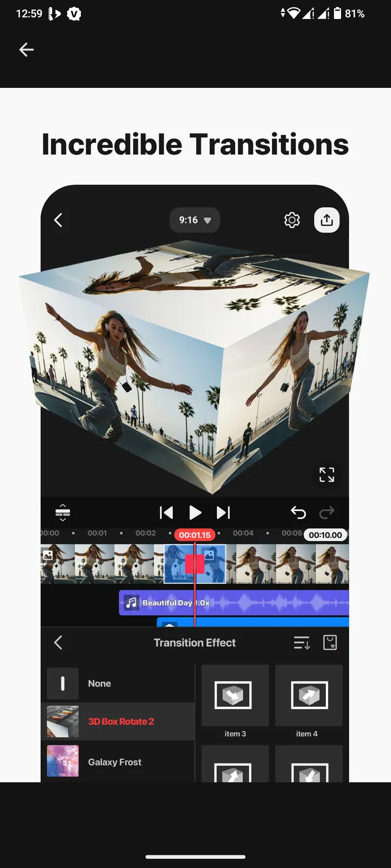This screenshot has width=391, height=868.
Task: Go back using the top-left arrow
Action: click(26, 50)
